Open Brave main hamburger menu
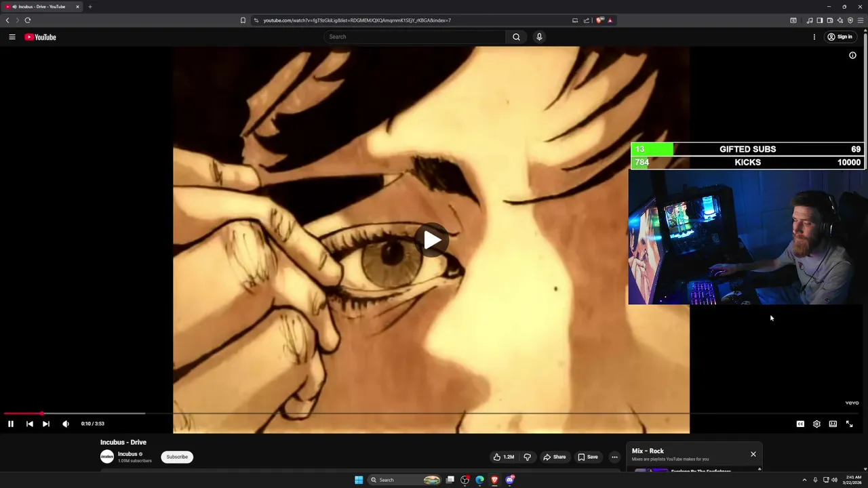This screenshot has height=488, width=868. click(861, 20)
